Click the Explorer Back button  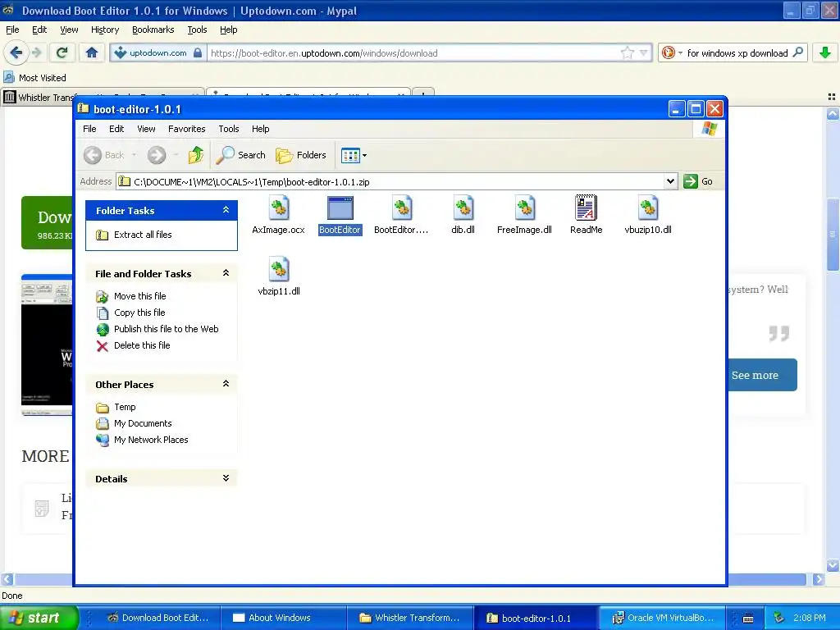(104, 155)
